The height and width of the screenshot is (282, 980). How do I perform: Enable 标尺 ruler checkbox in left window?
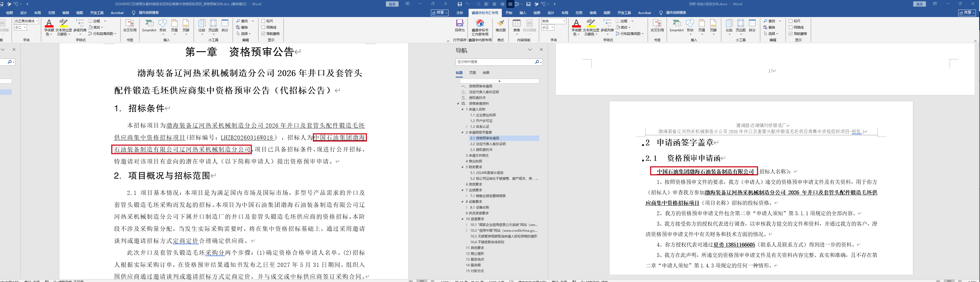pos(263,21)
